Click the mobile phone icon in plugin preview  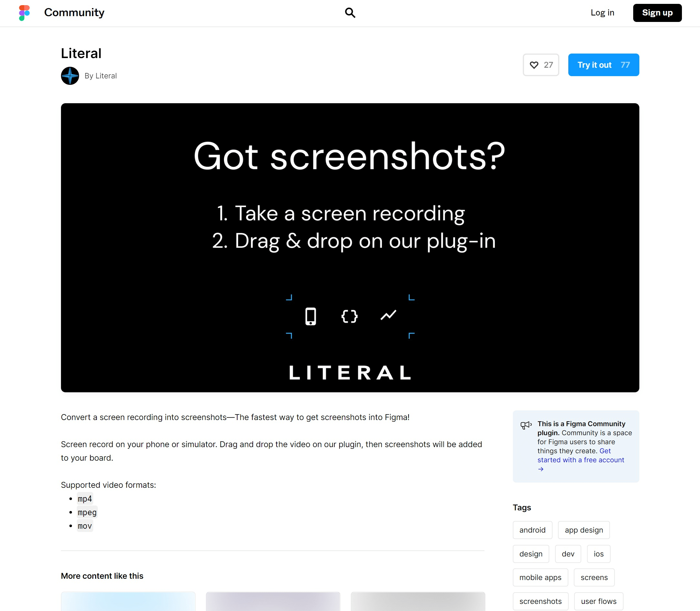click(x=311, y=316)
